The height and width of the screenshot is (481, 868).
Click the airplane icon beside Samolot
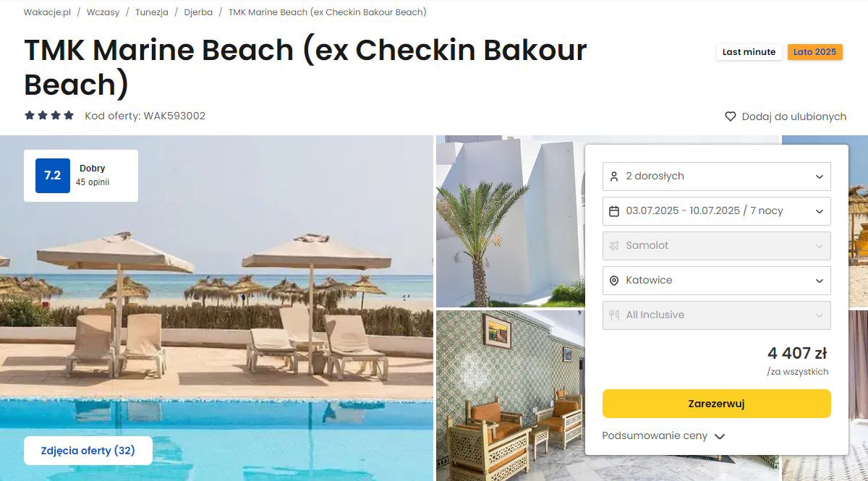point(614,246)
